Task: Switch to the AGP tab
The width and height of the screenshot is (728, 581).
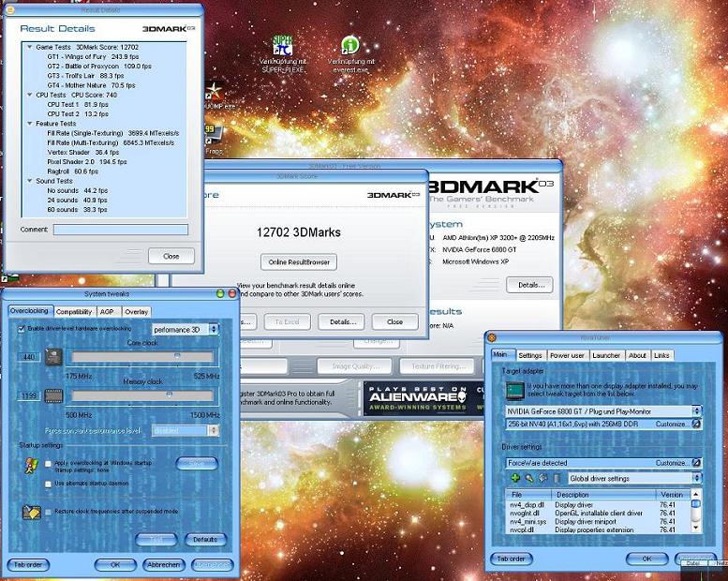Action: tap(108, 312)
